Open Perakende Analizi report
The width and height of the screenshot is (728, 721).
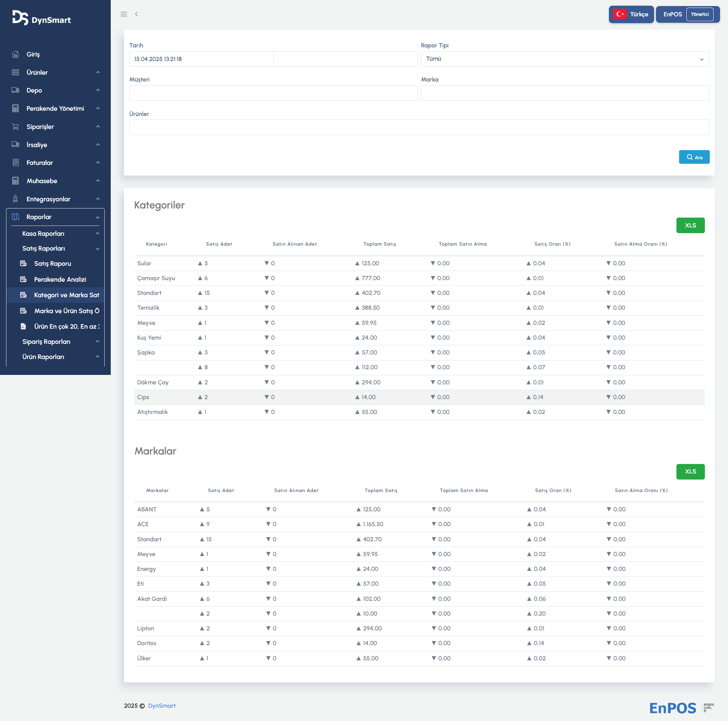click(60, 279)
